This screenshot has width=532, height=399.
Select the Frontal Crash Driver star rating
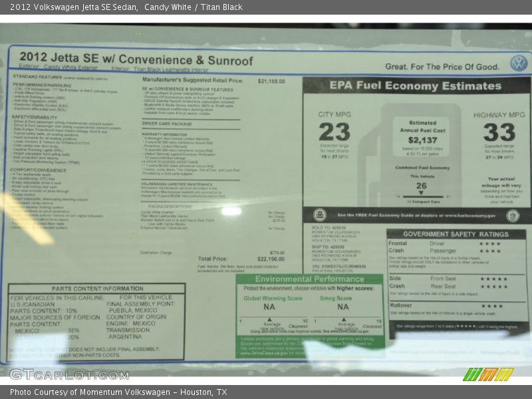click(490, 243)
